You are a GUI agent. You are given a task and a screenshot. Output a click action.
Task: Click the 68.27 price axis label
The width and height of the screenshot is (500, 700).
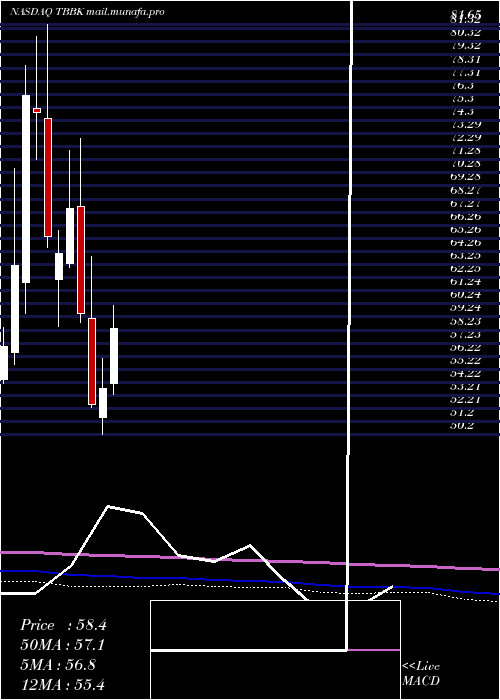click(466, 190)
